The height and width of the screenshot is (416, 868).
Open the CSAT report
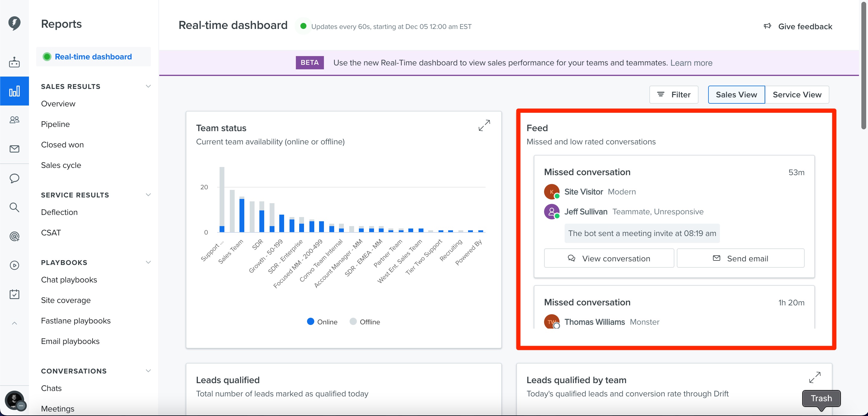(x=51, y=233)
